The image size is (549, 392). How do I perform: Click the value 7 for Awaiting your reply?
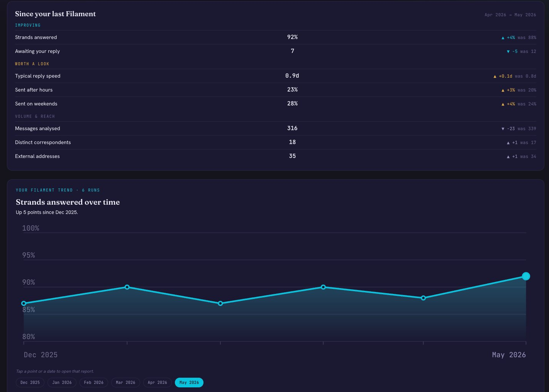pyautogui.click(x=292, y=51)
